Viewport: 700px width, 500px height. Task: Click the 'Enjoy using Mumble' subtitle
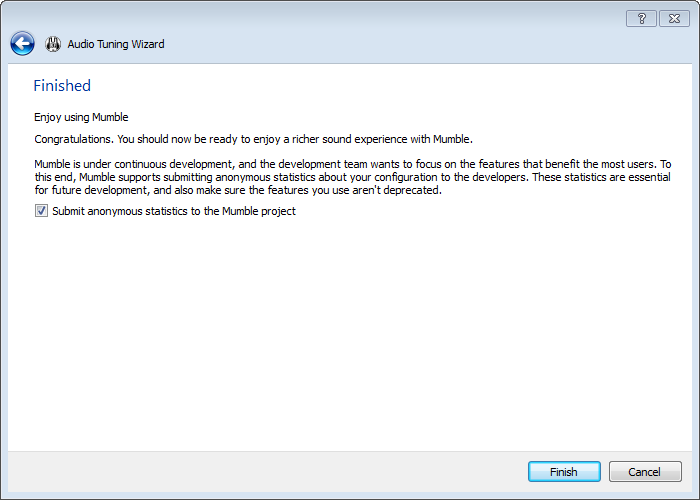tap(81, 117)
